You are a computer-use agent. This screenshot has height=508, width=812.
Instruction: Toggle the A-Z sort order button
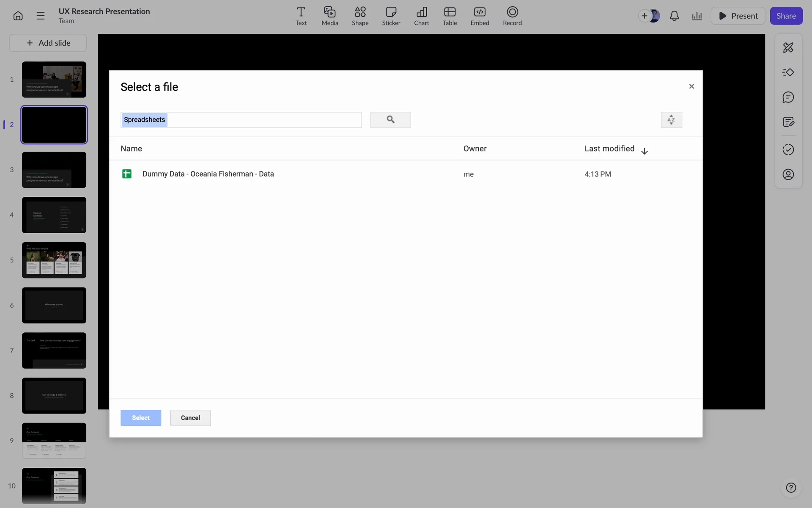671,120
